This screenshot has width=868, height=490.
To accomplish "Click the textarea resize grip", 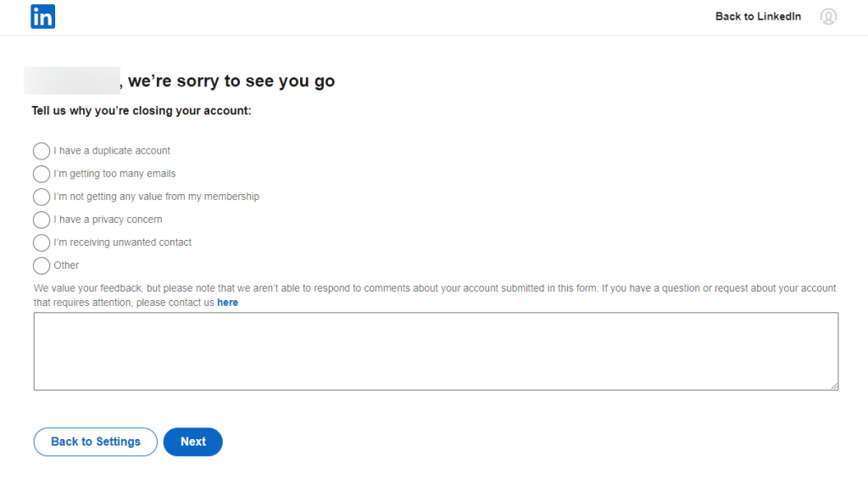I will point(832,386).
